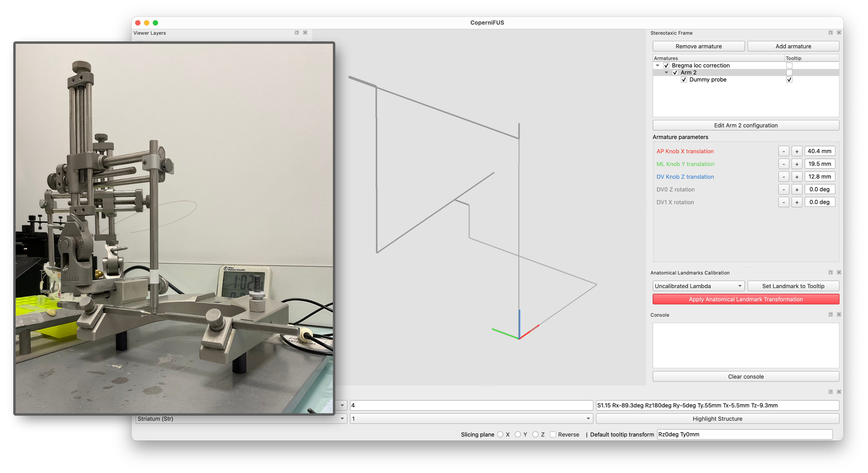
Task: Open the combo box showing 1
Action: (472, 419)
